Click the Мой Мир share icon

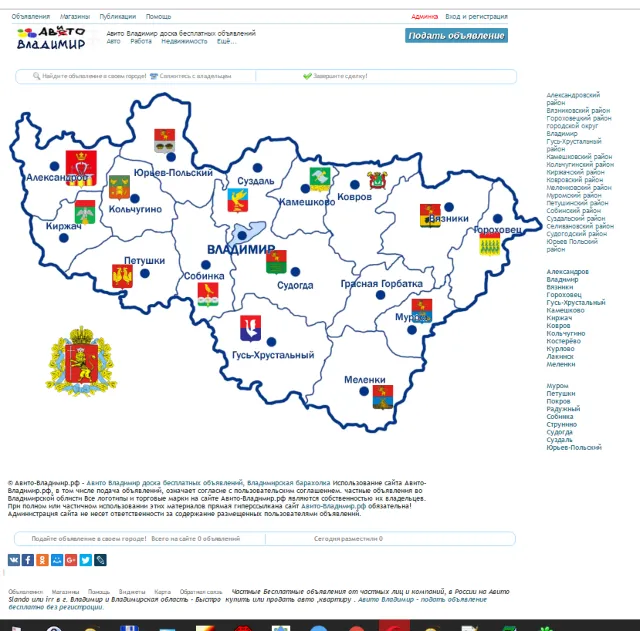(57, 560)
